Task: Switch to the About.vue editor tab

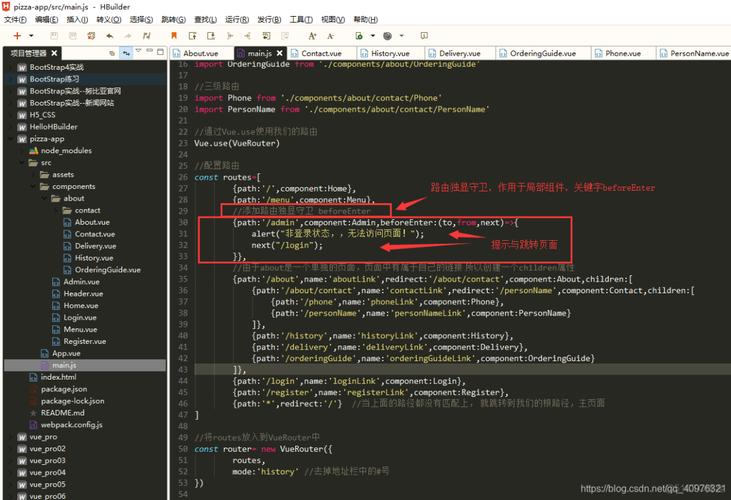Action: (201, 53)
